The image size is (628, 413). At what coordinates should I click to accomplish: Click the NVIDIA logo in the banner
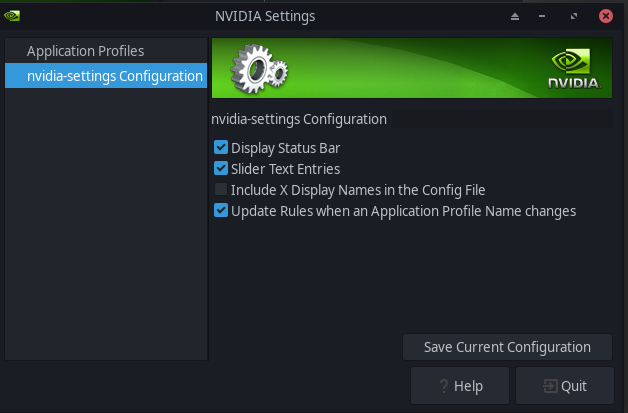click(574, 69)
